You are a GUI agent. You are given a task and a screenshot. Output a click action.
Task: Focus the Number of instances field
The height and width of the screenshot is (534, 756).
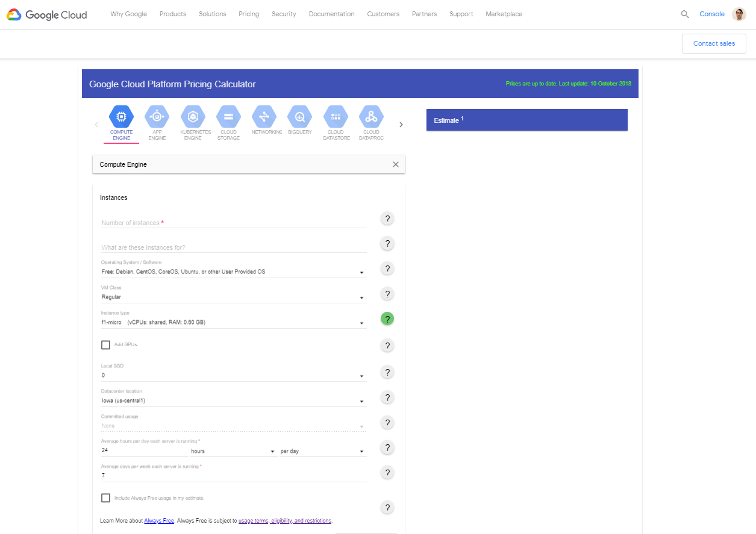tap(234, 222)
